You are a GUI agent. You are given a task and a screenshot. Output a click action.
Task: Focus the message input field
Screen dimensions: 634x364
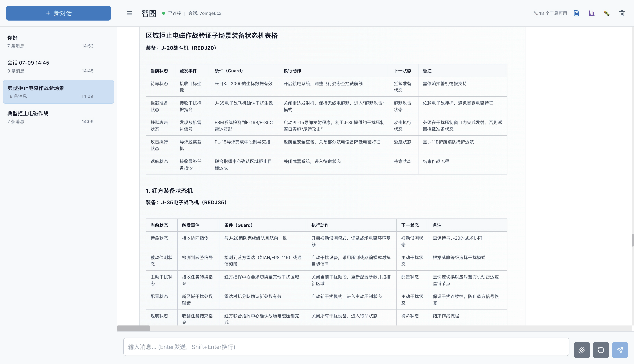pyautogui.click(x=346, y=347)
